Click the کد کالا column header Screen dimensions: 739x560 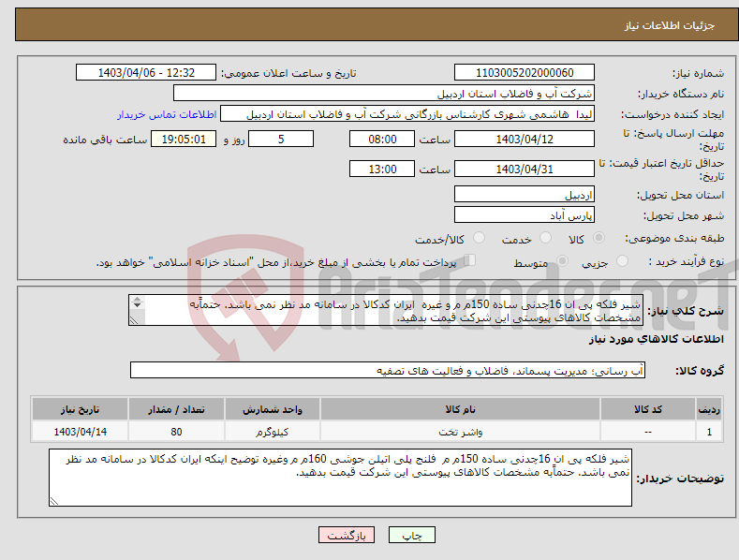pyautogui.click(x=648, y=409)
